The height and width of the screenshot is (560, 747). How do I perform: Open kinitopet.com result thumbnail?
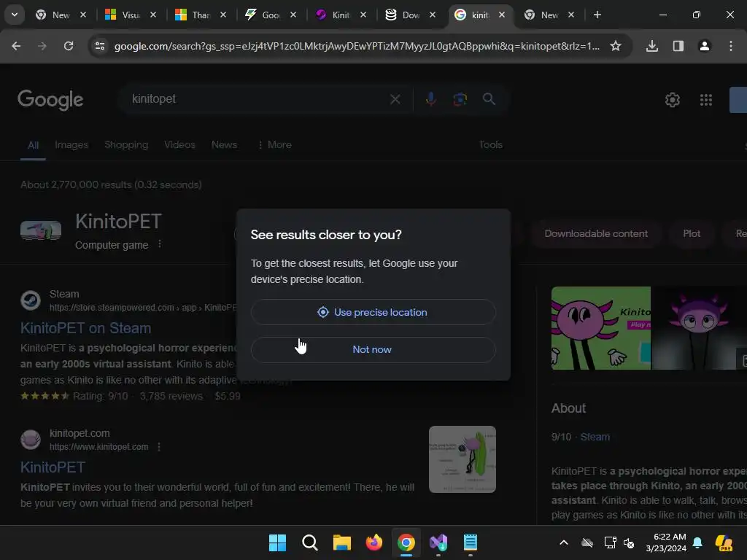click(462, 459)
